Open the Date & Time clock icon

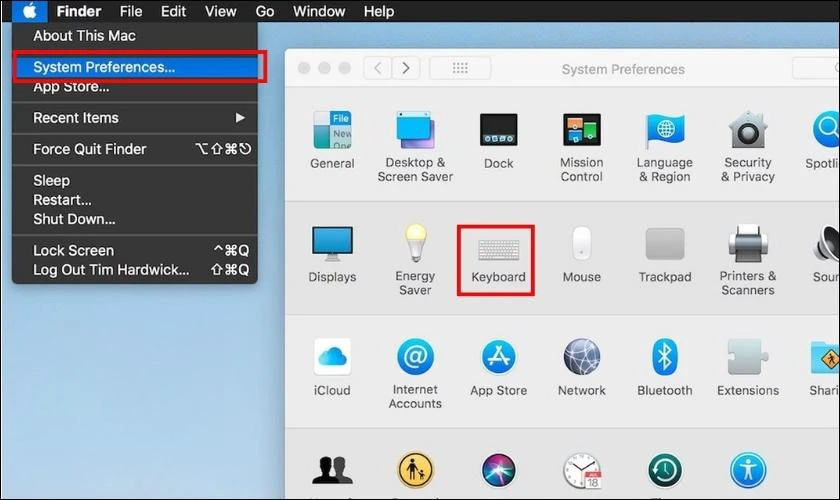click(582, 471)
